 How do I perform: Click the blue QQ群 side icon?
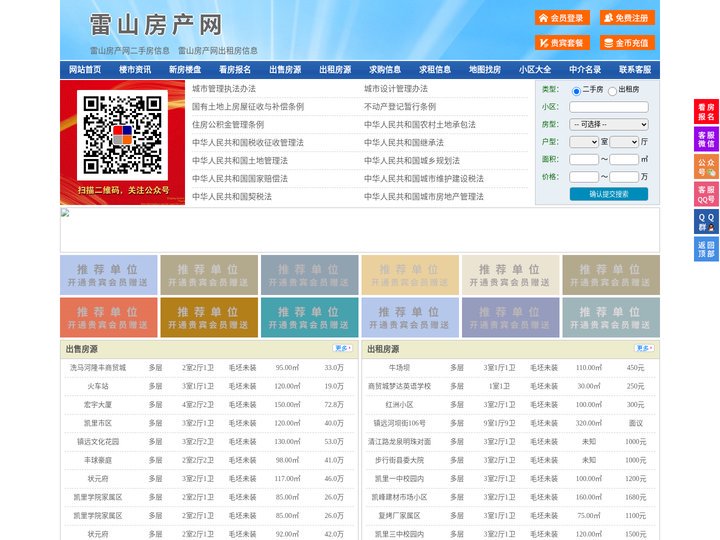point(706,222)
